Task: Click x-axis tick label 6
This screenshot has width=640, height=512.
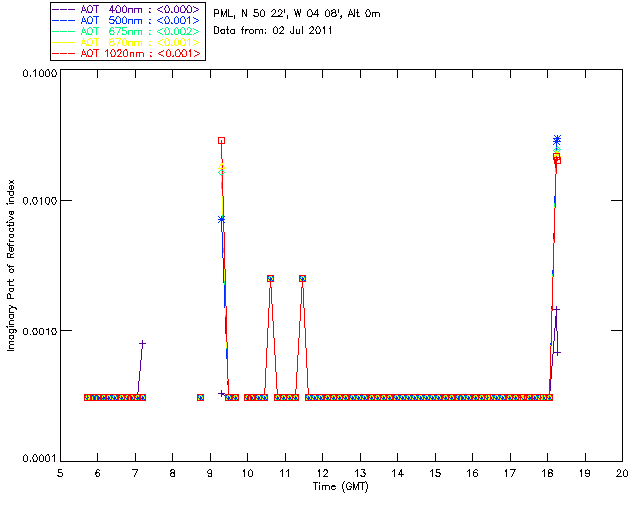Action: click(x=98, y=473)
